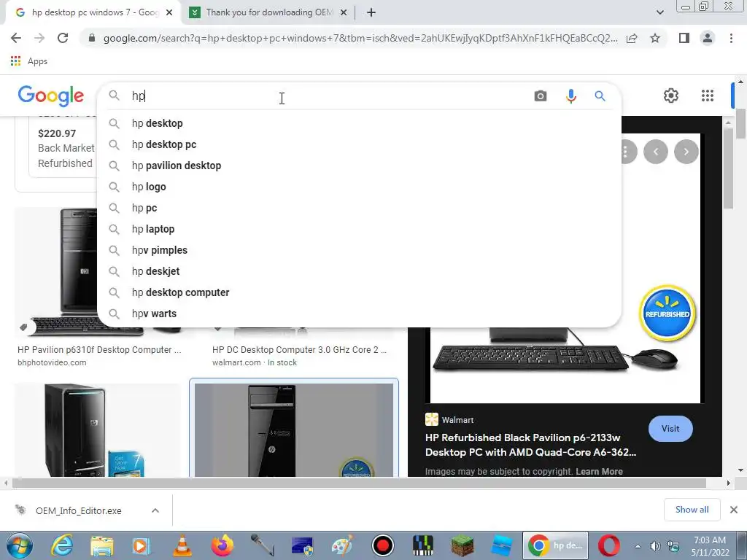Image resolution: width=747 pixels, height=560 pixels.
Task: Select suggestion hp deskjet
Action: pos(359,271)
